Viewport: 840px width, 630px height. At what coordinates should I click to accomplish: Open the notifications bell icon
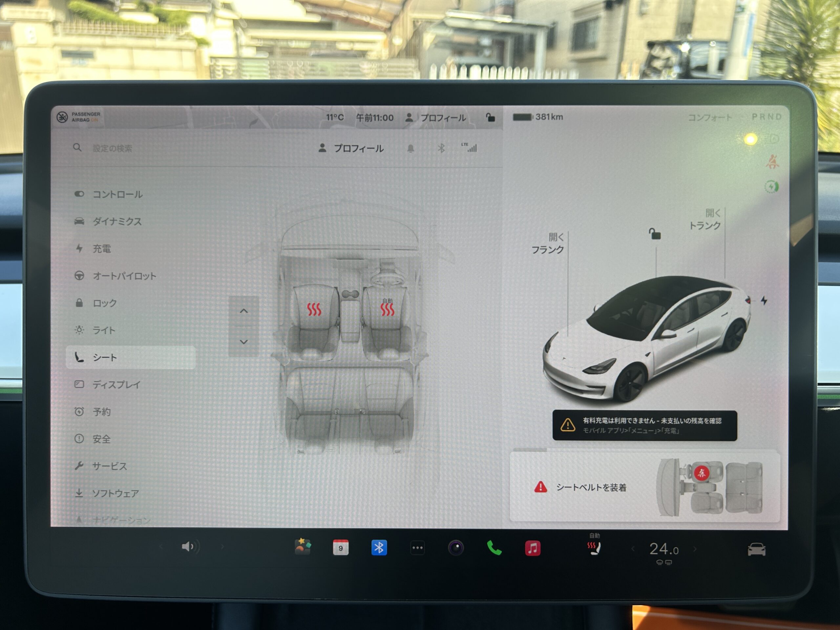(x=410, y=149)
